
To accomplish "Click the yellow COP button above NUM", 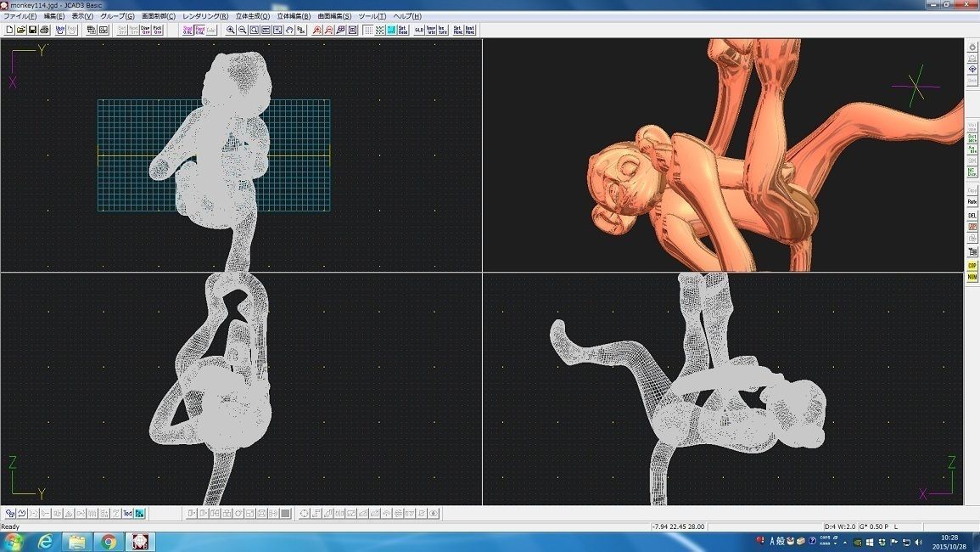I will point(972,265).
